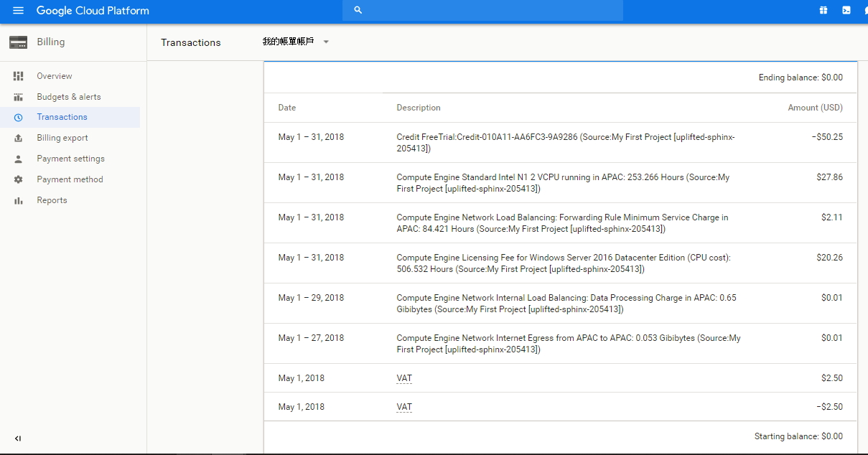Click the Date column header
Image resolution: width=868 pixels, height=455 pixels.
[x=287, y=108]
